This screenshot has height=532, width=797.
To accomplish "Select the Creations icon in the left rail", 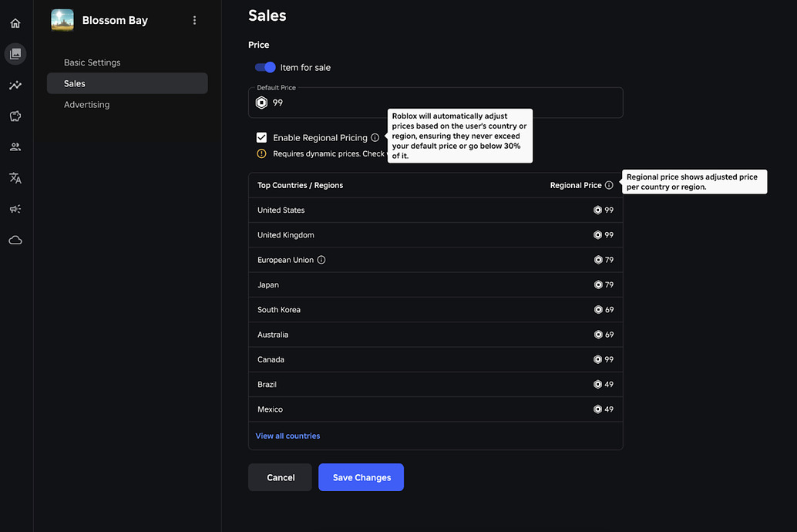I will (x=15, y=54).
